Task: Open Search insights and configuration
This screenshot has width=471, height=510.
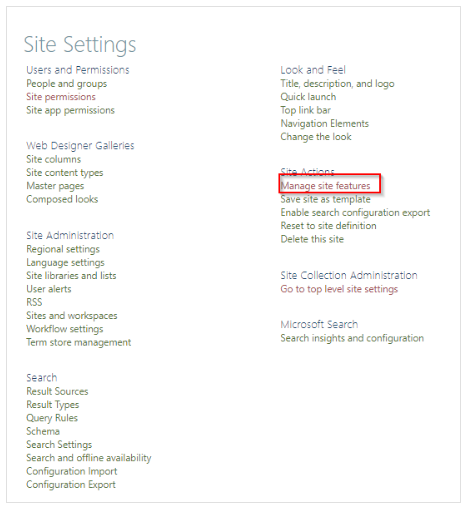Action: [x=352, y=338]
